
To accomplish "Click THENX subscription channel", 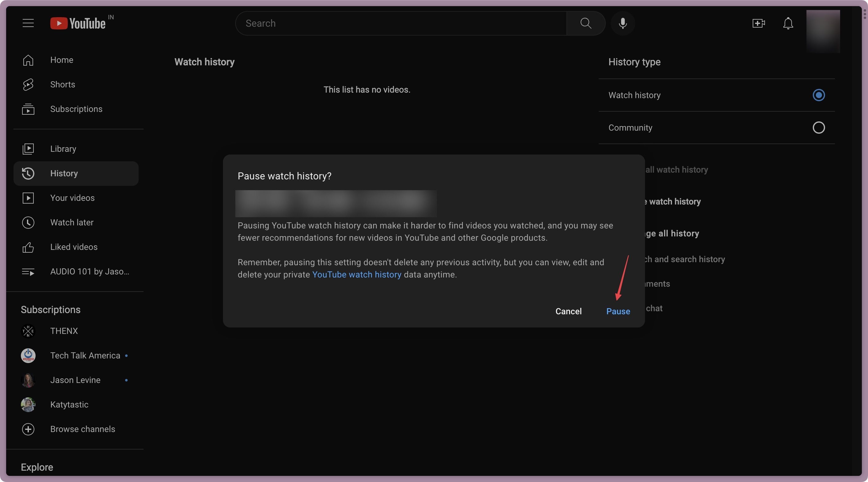I will coord(63,331).
